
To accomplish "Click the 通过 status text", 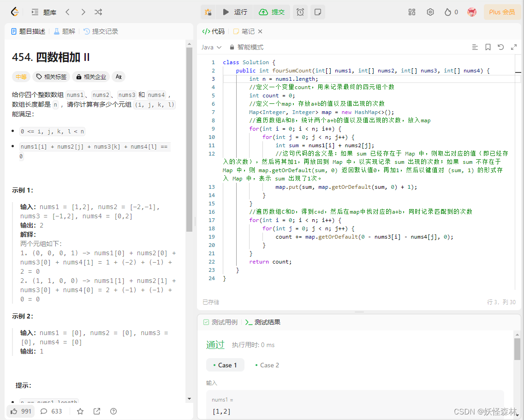I will click(215, 345).
